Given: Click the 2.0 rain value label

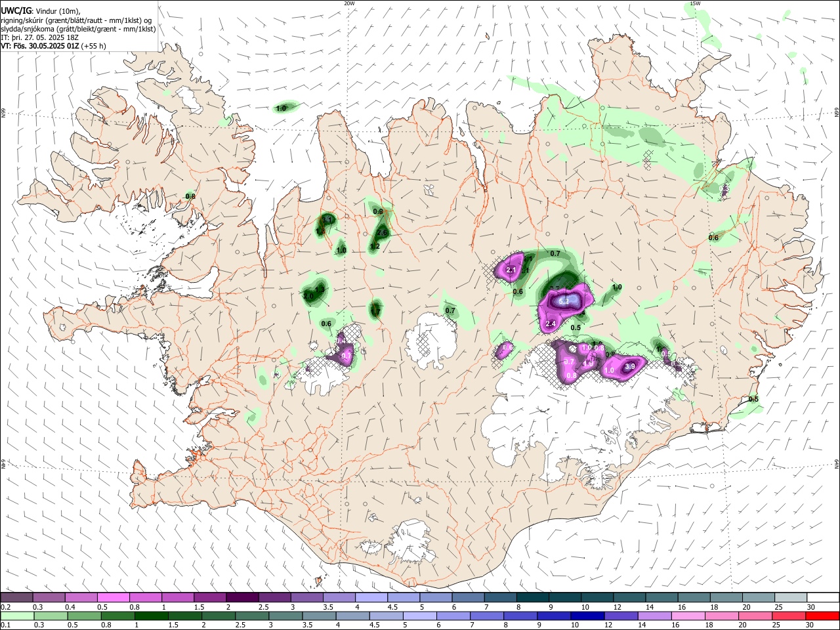Looking at the screenshot, I should [308, 296].
